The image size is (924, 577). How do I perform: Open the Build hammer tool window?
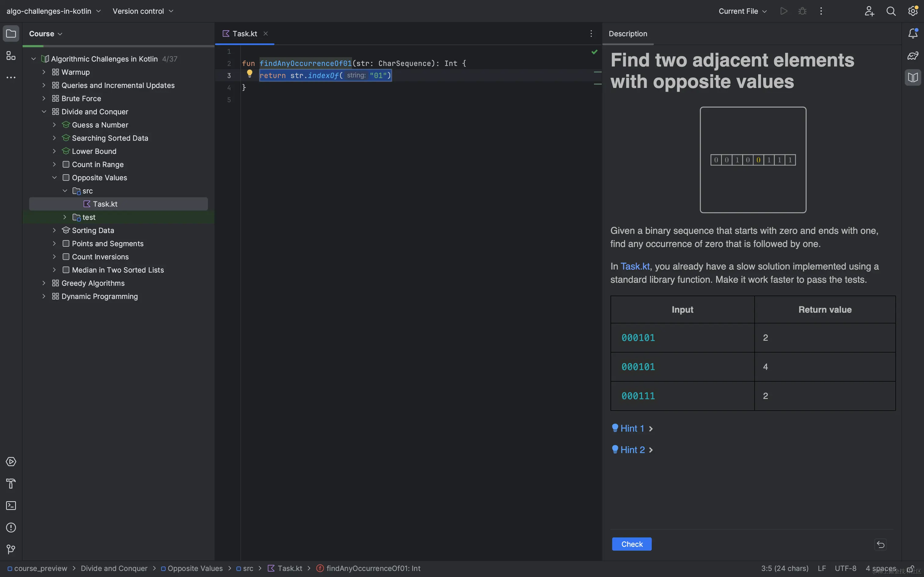click(x=11, y=484)
